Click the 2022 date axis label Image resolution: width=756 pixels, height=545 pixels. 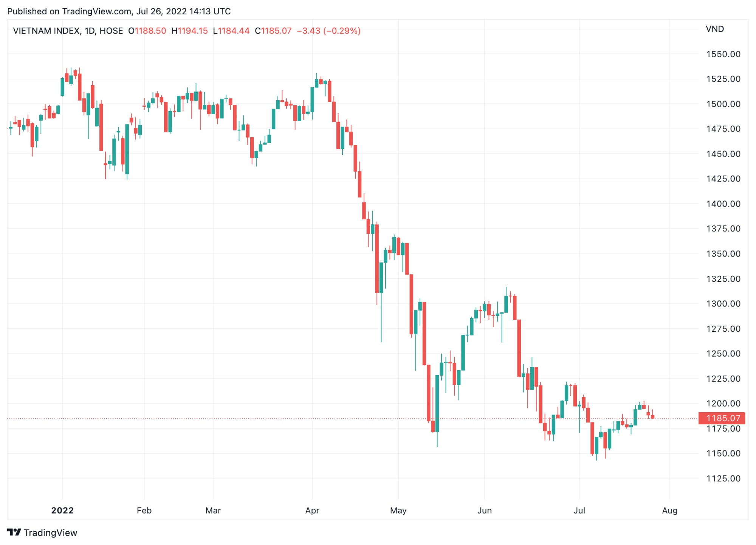coord(62,511)
